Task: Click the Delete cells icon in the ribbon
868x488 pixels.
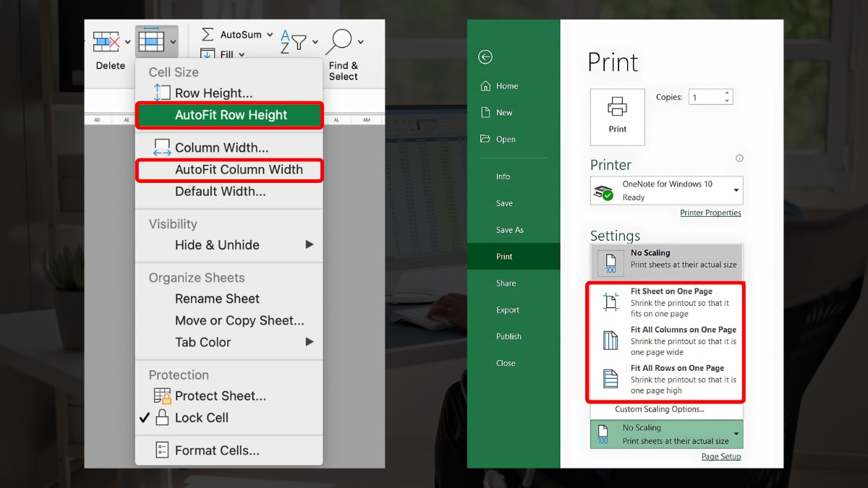Action: pos(106,42)
